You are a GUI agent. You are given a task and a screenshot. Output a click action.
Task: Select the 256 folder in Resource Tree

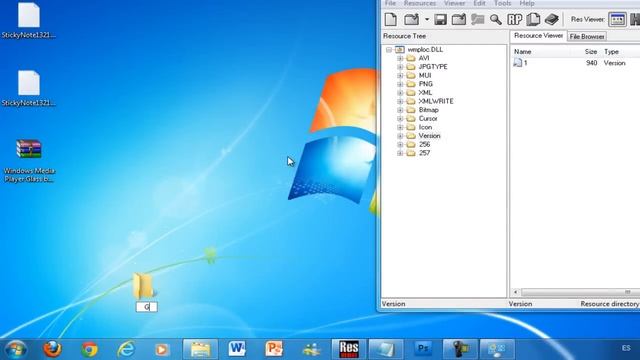coord(424,144)
